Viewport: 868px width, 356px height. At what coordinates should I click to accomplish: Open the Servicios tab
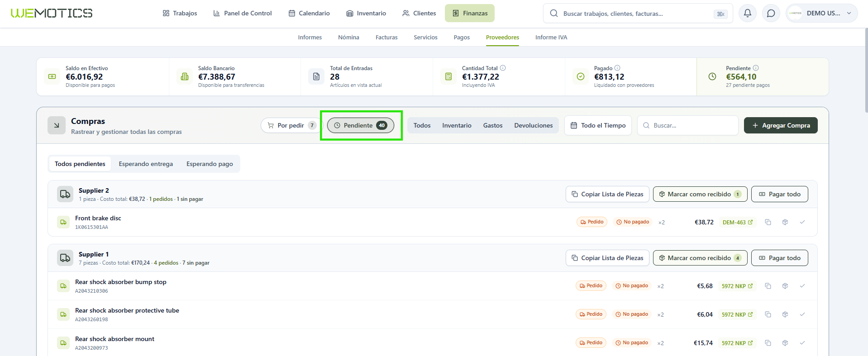425,38
